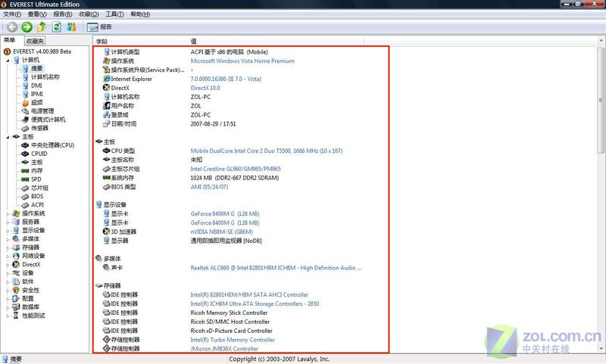Switch to the 菜单 tab

(9, 40)
